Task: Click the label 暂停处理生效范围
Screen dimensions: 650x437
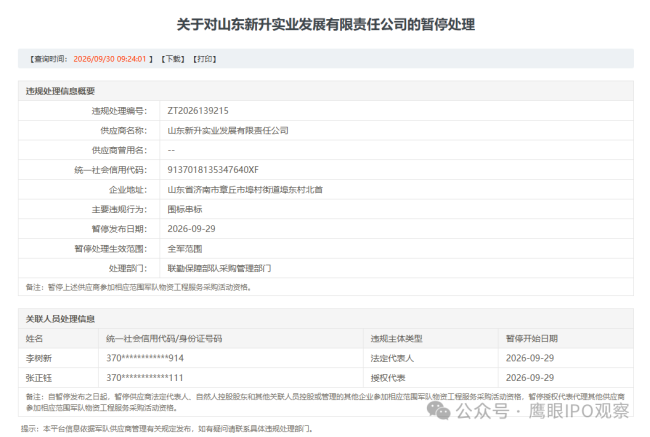Action: coord(111,249)
